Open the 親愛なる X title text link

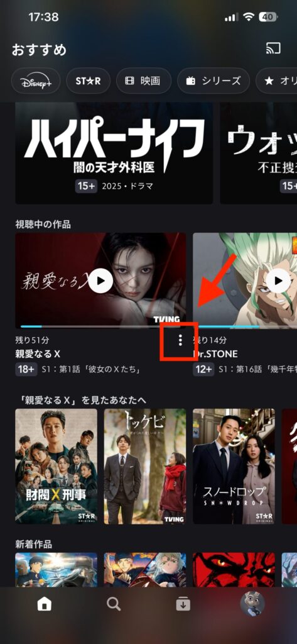pos(38,354)
